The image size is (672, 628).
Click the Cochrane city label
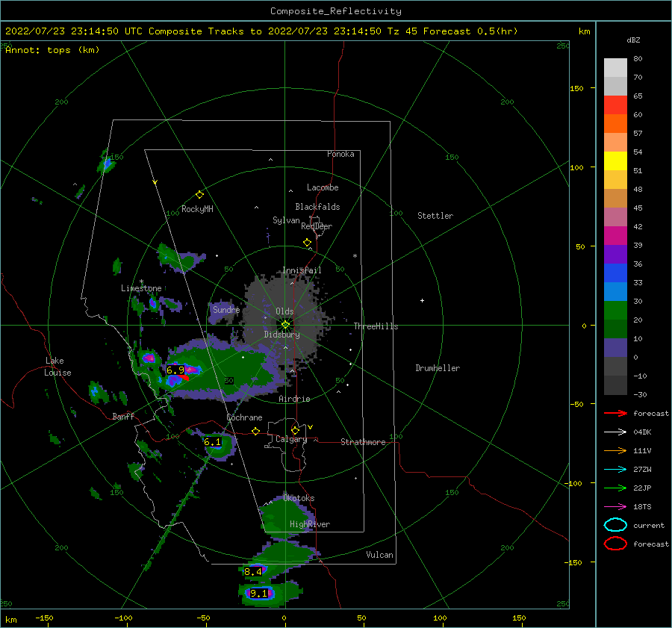[244, 417]
